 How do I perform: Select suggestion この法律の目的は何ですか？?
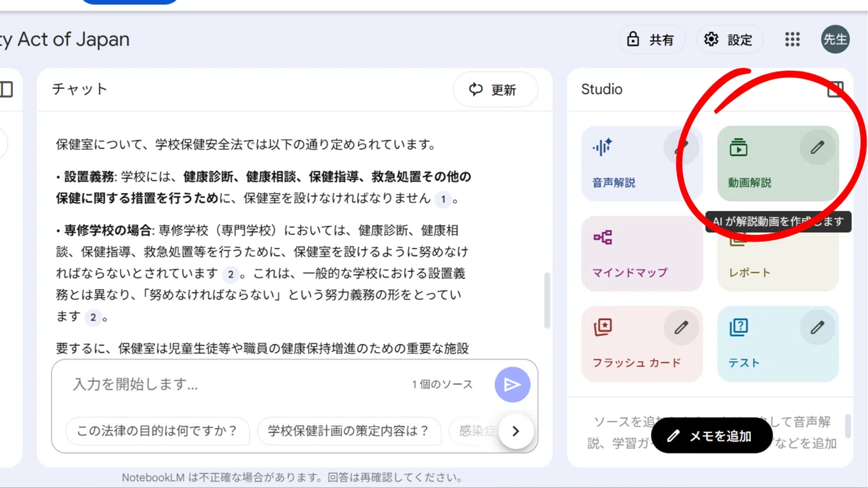pyautogui.click(x=158, y=431)
